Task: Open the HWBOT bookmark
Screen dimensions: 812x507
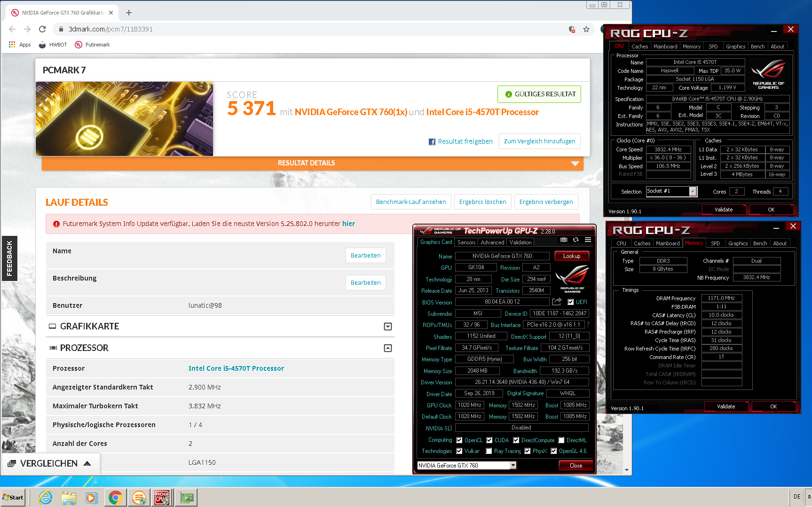Action: click(53, 45)
